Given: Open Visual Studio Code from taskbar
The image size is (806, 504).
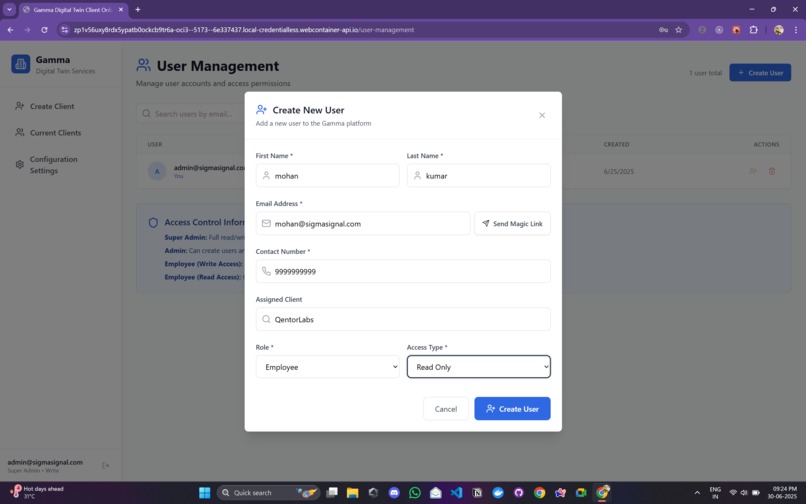Looking at the screenshot, I should coord(456,492).
